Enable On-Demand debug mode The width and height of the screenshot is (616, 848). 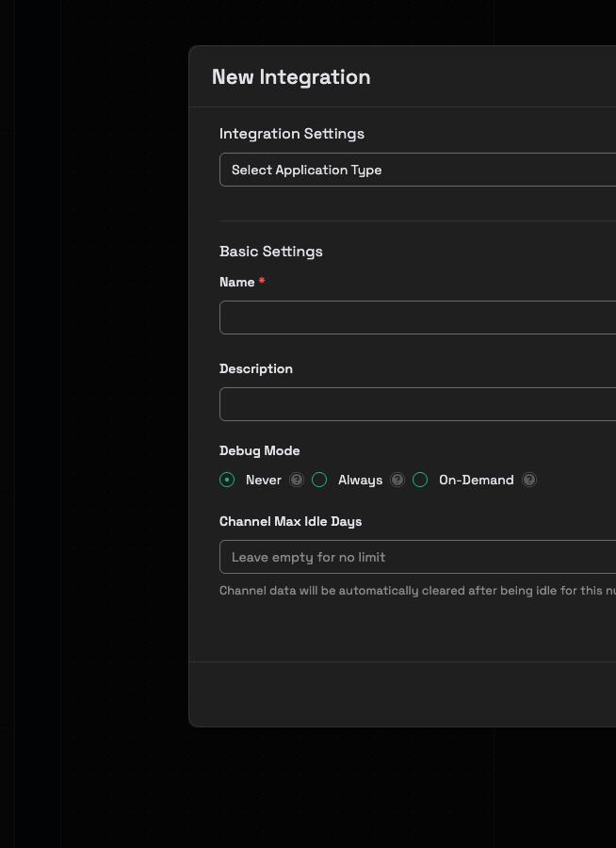(420, 480)
